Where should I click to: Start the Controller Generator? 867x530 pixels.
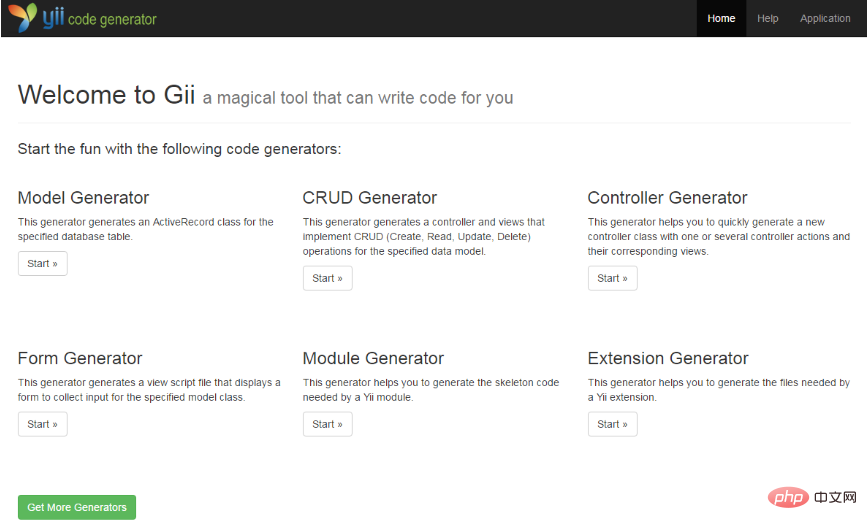click(612, 278)
